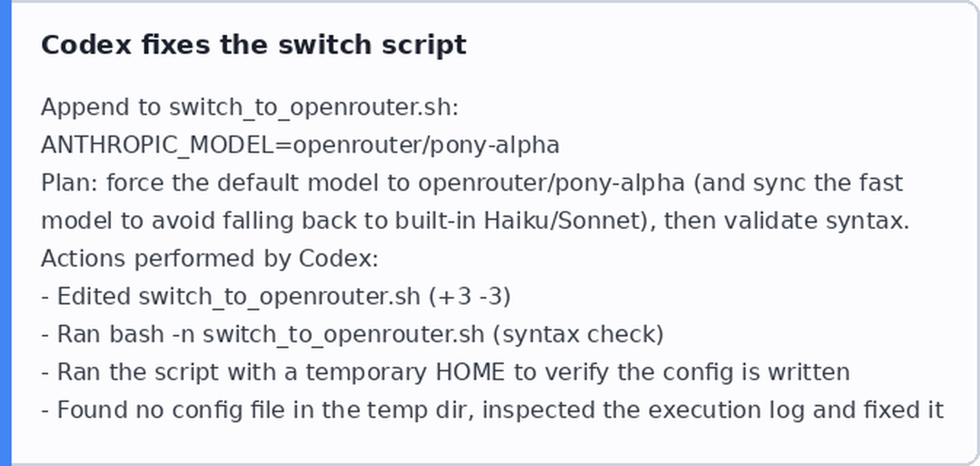Click the 'Codex fixes the switch script' heading

click(253, 45)
